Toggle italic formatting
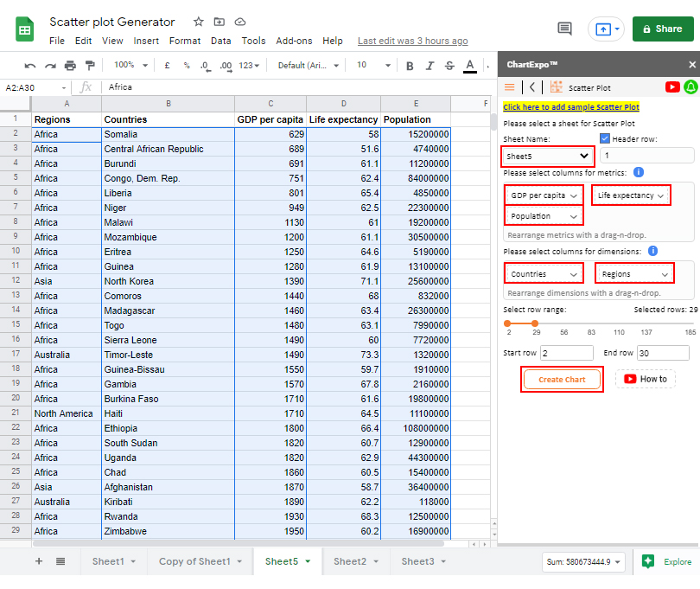The height and width of the screenshot is (589, 700). coord(430,66)
